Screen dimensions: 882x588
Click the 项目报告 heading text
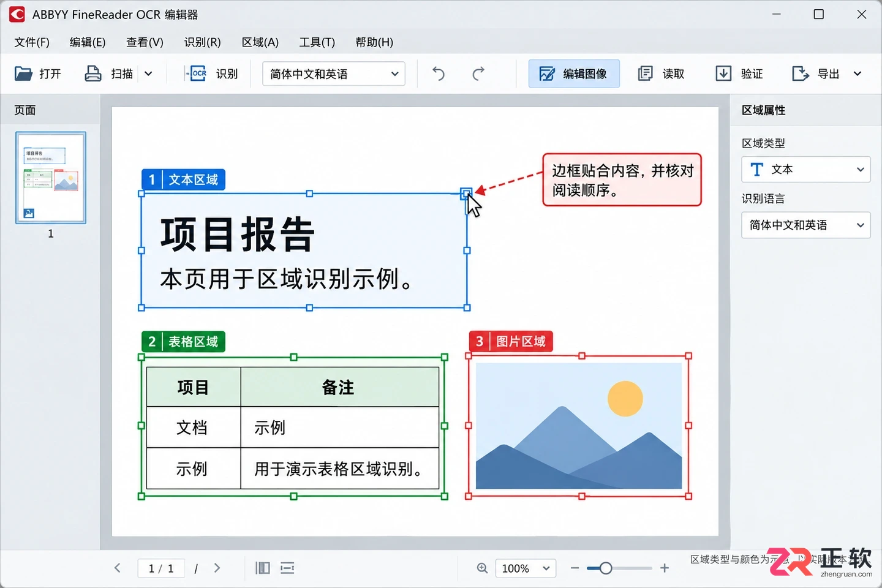pyautogui.click(x=238, y=235)
